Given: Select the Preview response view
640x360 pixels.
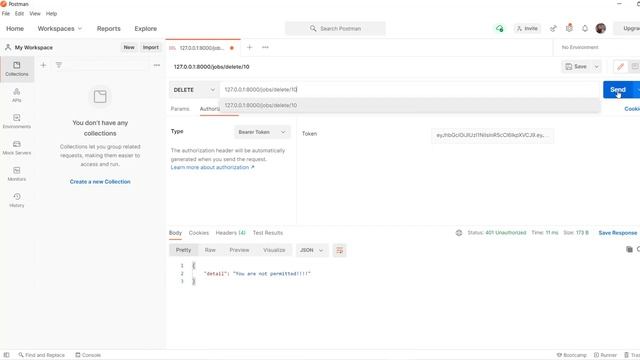Looking at the screenshot, I should (239, 250).
